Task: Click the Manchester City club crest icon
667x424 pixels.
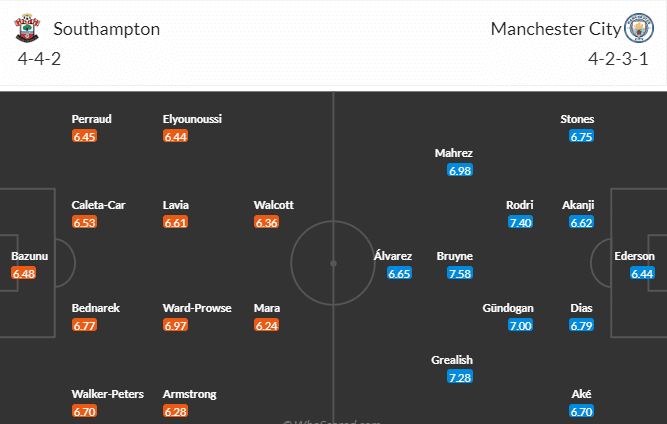Action: (x=636, y=28)
